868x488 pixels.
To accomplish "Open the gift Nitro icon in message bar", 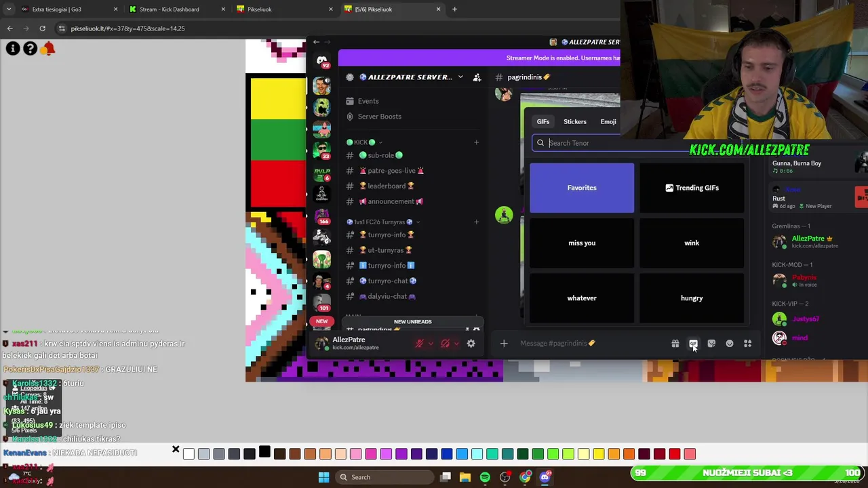I will pyautogui.click(x=675, y=344).
